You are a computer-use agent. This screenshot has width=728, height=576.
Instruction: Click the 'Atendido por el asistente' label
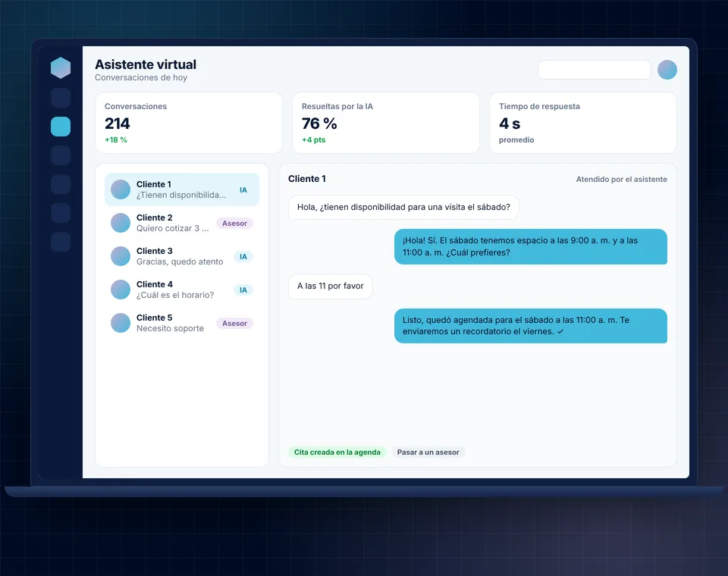tap(622, 179)
